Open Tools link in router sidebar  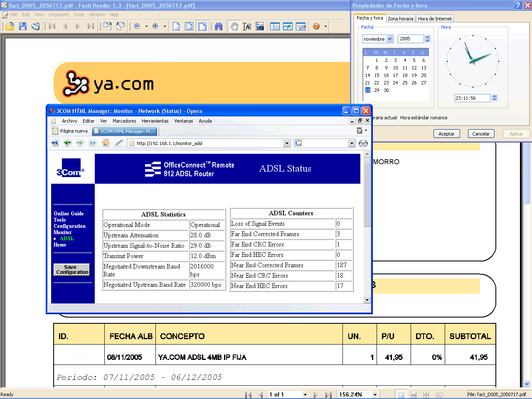[59, 220]
